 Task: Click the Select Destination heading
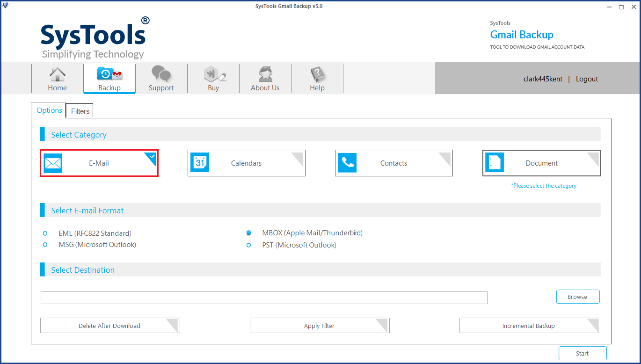click(x=83, y=270)
